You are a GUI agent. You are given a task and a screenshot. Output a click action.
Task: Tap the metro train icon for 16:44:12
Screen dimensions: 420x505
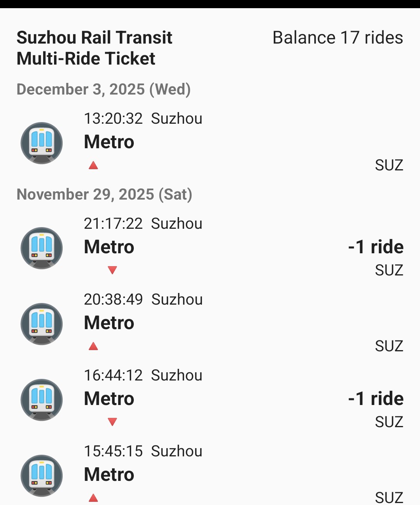tap(42, 400)
